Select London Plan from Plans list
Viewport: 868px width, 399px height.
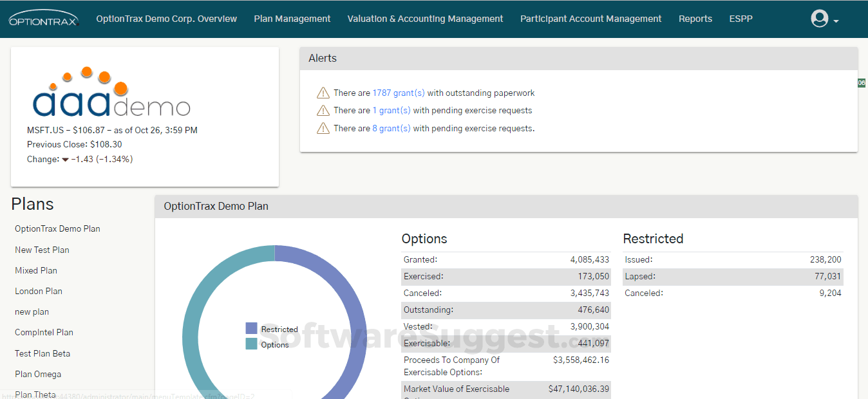39,291
